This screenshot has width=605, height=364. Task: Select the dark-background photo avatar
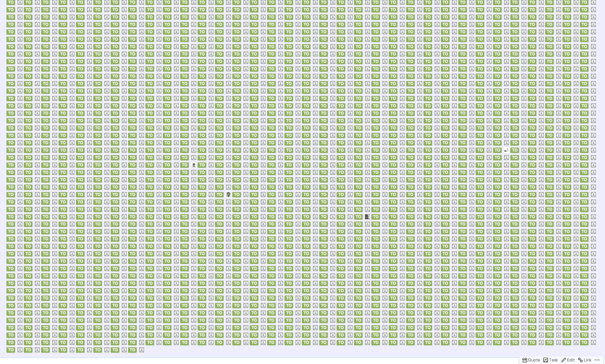[x=368, y=217]
